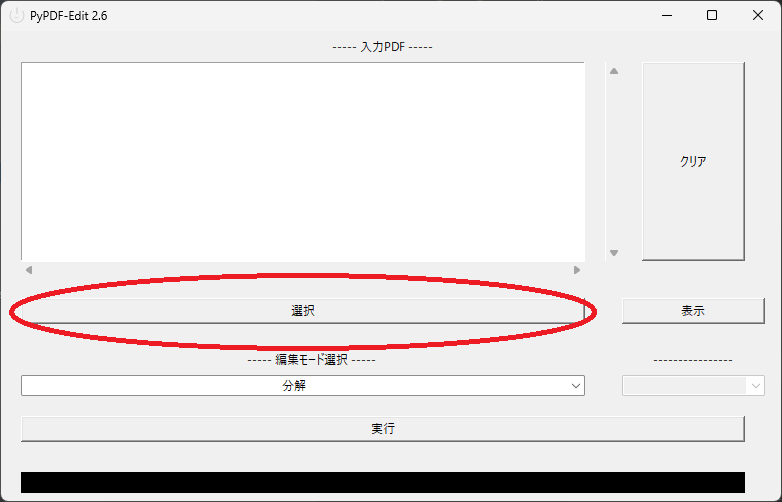Click the scroll right arrow
This screenshot has width=782, height=502.
[577, 270]
